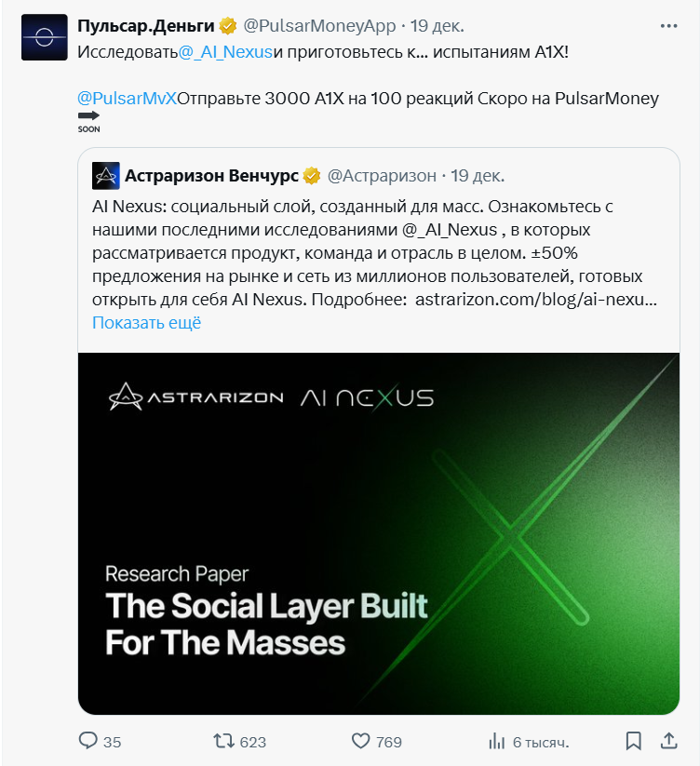Image resolution: width=700 pixels, height=766 pixels.
Task: Click the Астраризон Венчурс small avatar
Action: [x=105, y=176]
